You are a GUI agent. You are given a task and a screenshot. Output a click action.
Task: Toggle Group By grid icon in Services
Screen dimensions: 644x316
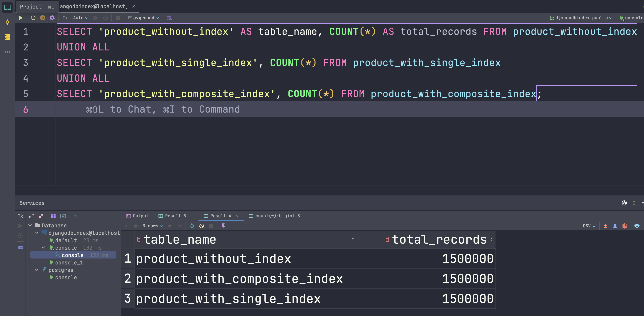pyautogui.click(x=53, y=216)
